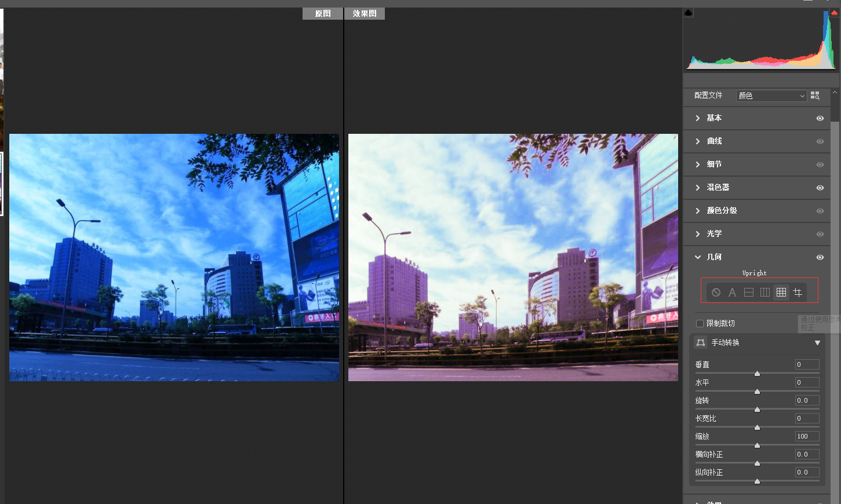The height and width of the screenshot is (504, 841).
Task: Click the 手动转换 label
Action: (725, 342)
